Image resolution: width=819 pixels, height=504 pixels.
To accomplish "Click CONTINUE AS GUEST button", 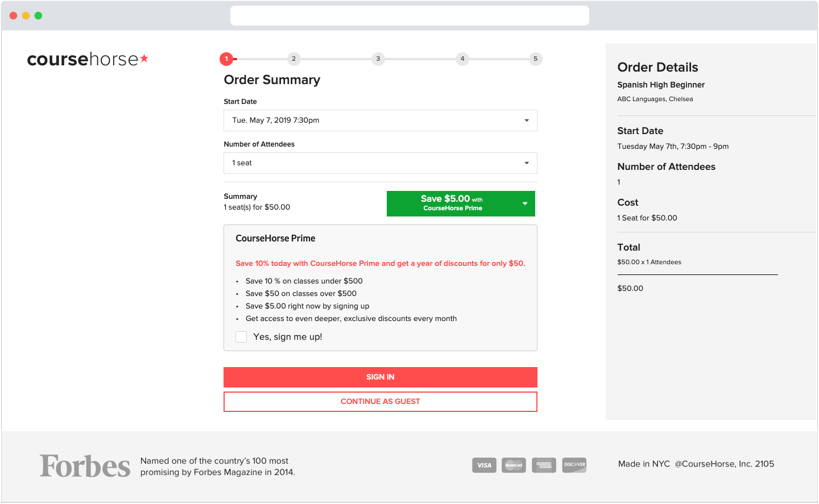I will (380, 402).
